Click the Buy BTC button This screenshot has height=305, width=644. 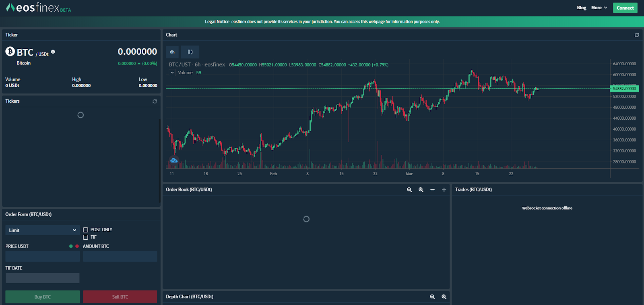coord(43,297)
